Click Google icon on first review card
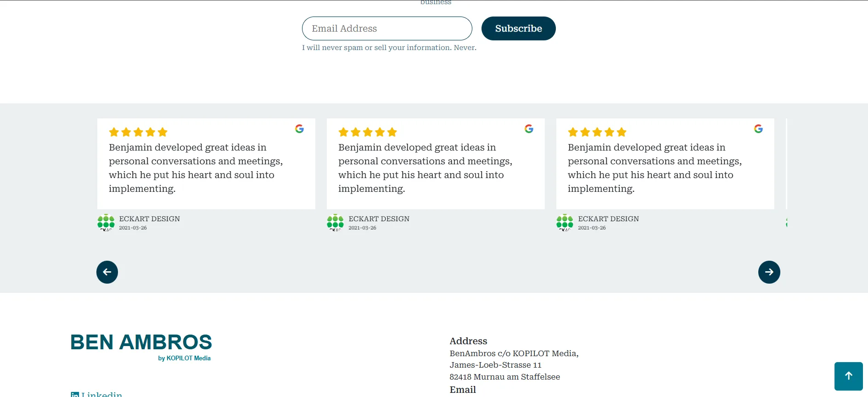 (299, 129)
